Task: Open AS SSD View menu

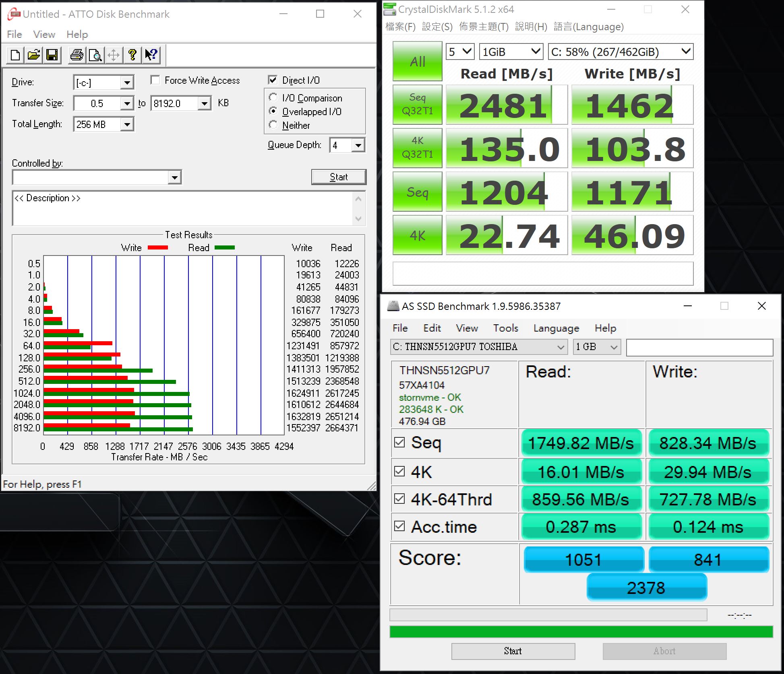Action: point(467,328)
